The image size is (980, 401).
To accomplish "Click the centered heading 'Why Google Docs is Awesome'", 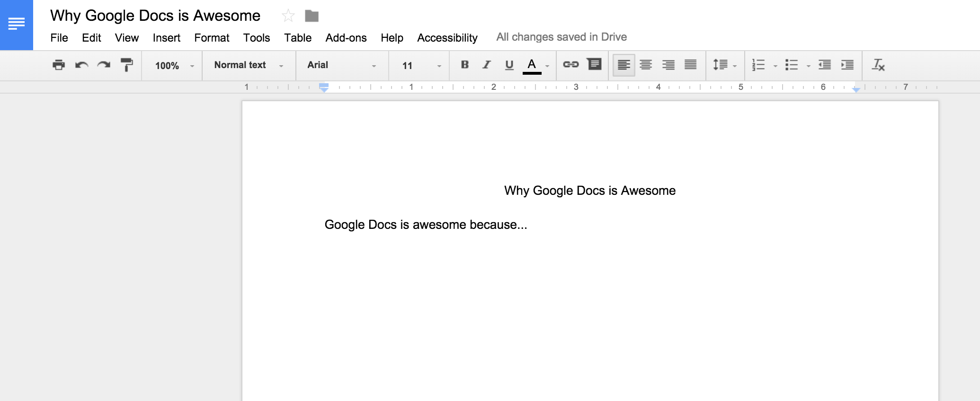I will 590,191.
